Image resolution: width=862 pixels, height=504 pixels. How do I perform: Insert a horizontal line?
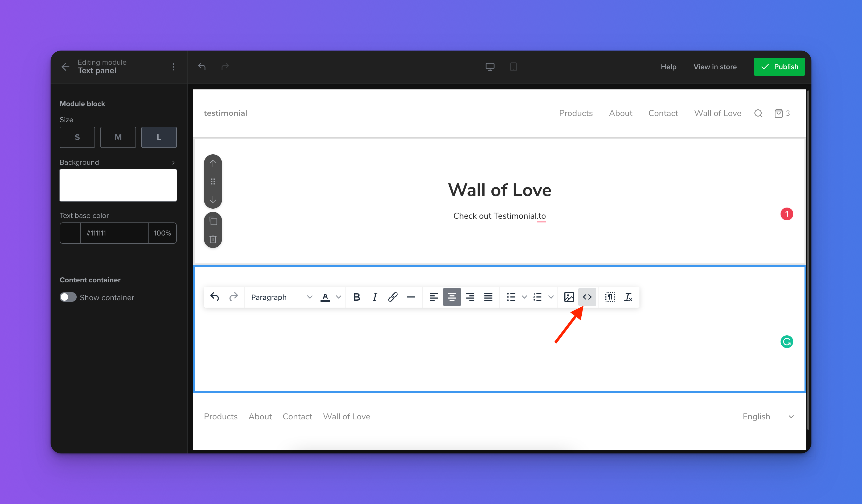pyautogui.click(x=411, y=297)
